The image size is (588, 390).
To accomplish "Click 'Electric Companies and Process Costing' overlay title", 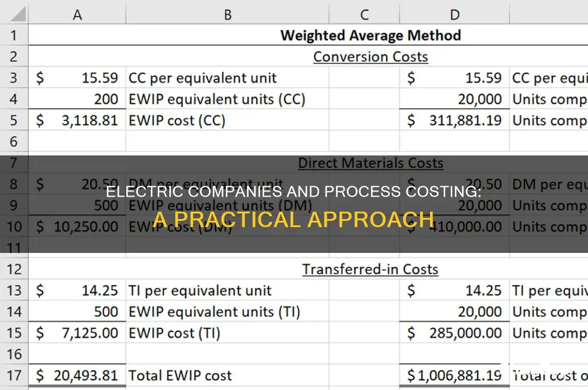I will point(293,192).
